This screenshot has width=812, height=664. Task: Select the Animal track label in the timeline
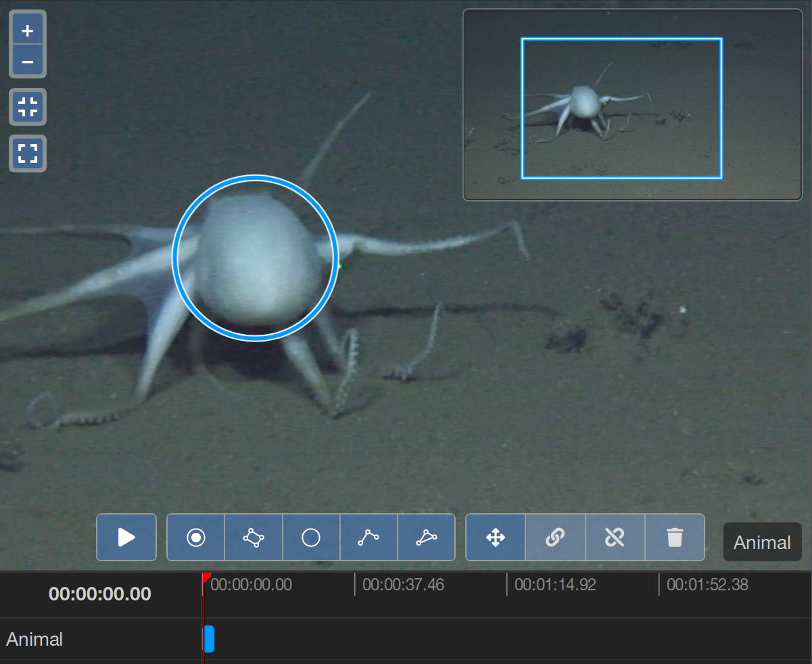pyautogui.click(x=35, y=639)
